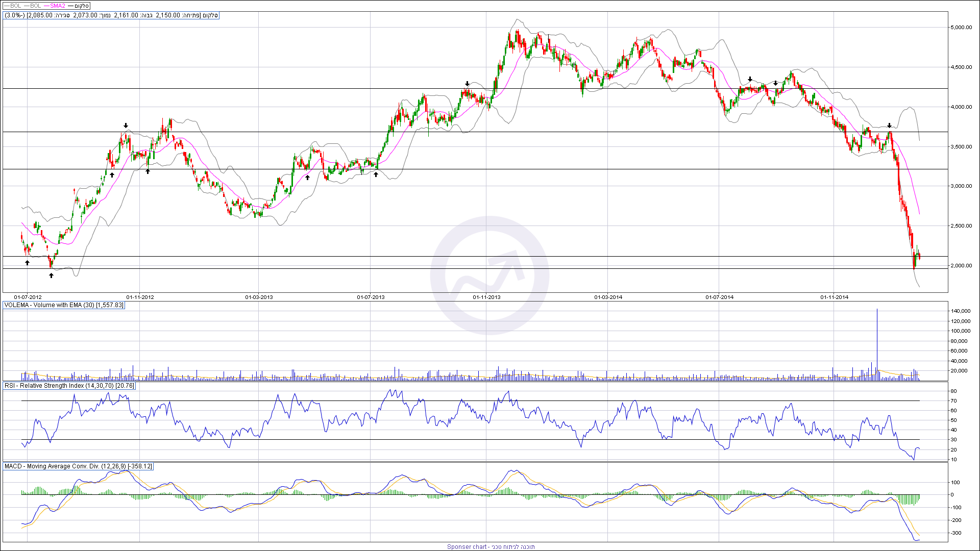
Task: Click the down-arrow marker before the final crash
Action: tap(889, 126)
